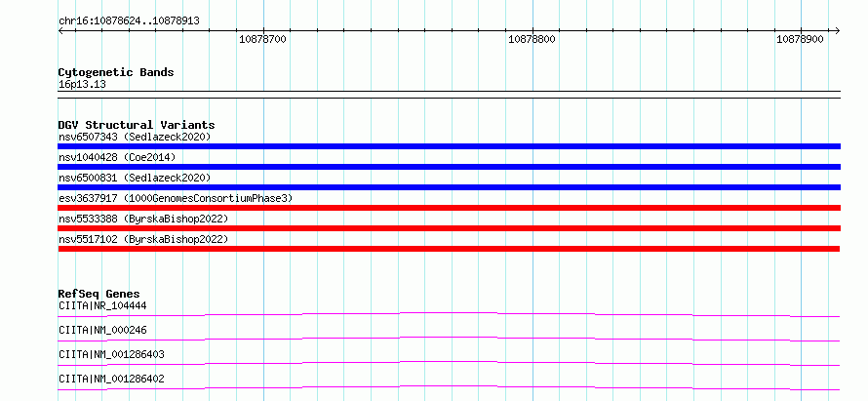
Task: Click the Cytogenetic Bands track title
Action: (116, 72)
